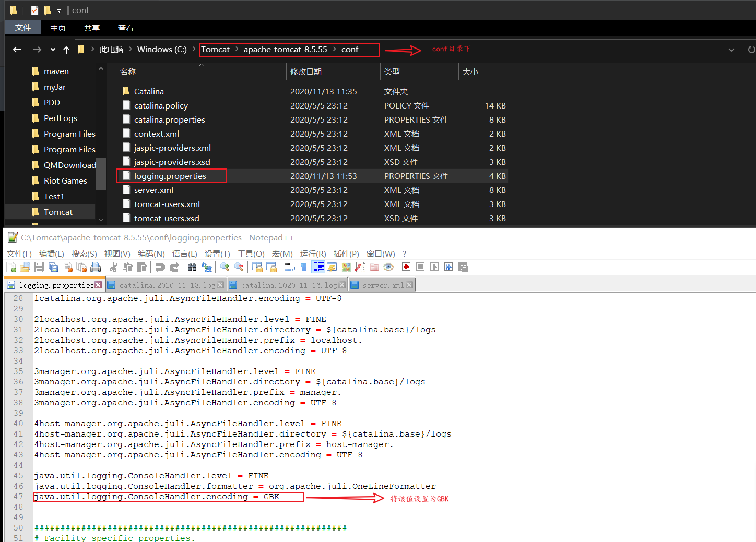Create a new file in Notepad++
This screenshot has height=542, width=756.
(x=11, y=267)
